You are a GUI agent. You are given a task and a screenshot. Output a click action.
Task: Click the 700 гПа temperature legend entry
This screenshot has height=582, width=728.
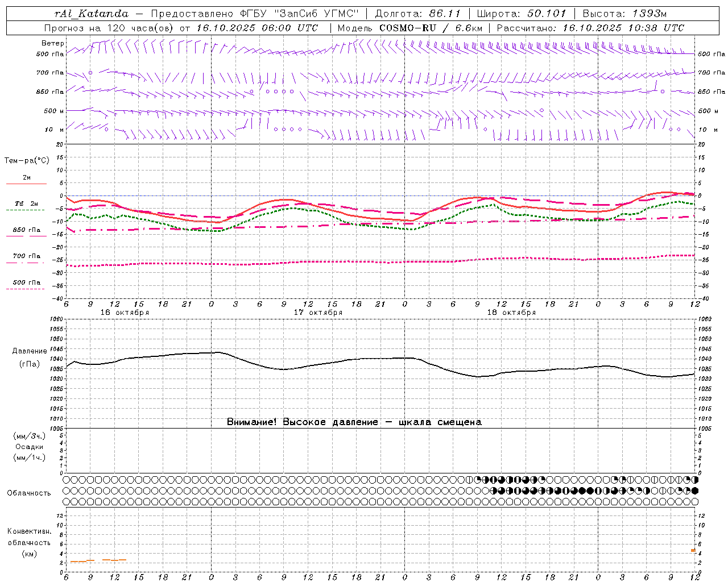(x=27, y=256)
